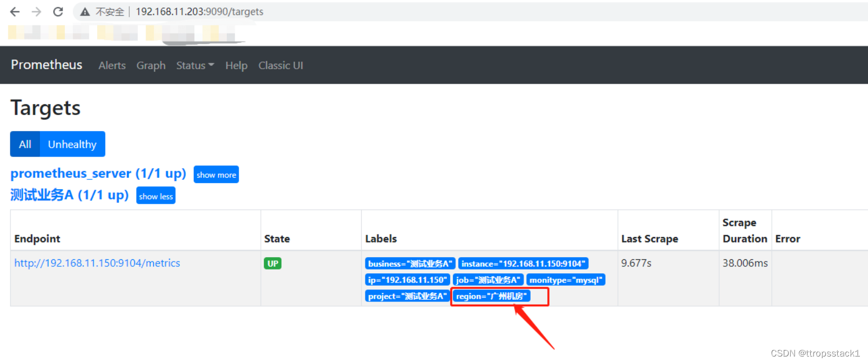Select the All targets filter
This screenshot has width=868, height=363.
coord(25,144)
